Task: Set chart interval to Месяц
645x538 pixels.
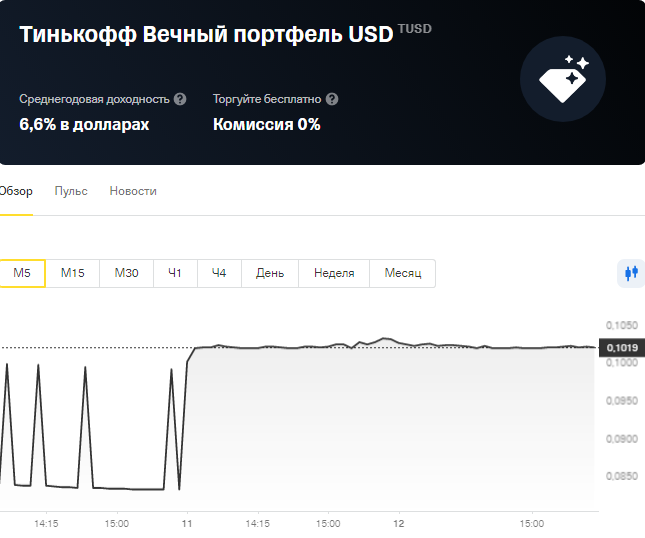Action: coord(403,273)
